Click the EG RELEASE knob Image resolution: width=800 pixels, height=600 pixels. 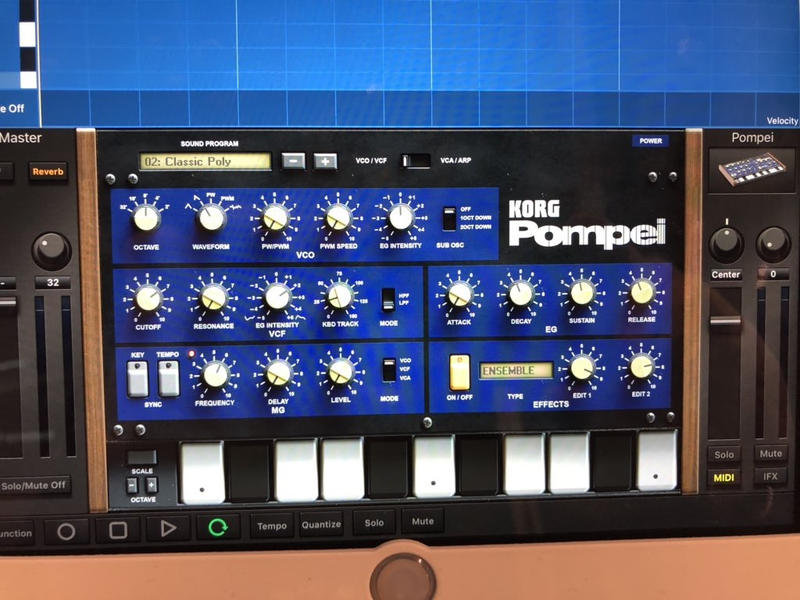tap(642, 292)
